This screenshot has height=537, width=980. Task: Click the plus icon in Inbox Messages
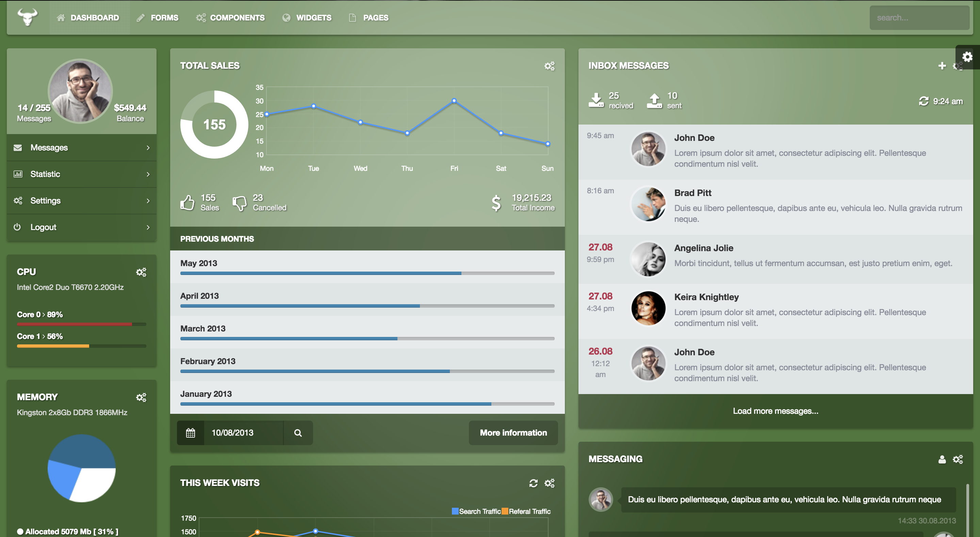click(x=942, y=66)
